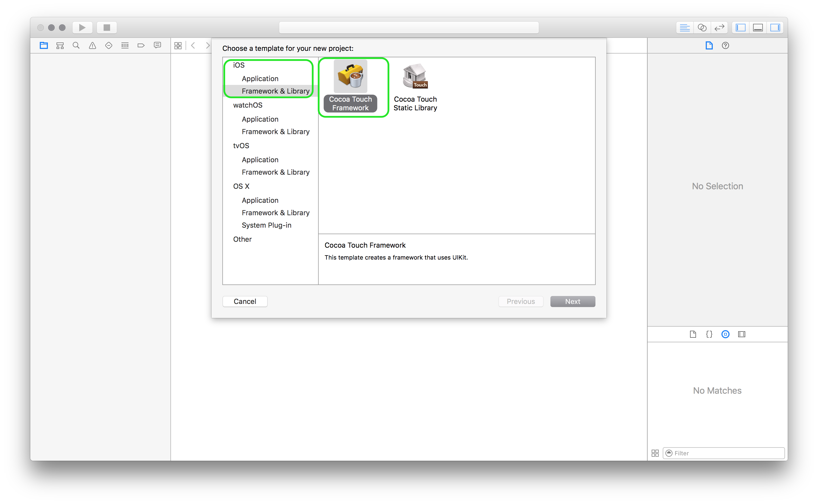
Task: Switch to the Assistant editor
Action: tap(702, 27)
